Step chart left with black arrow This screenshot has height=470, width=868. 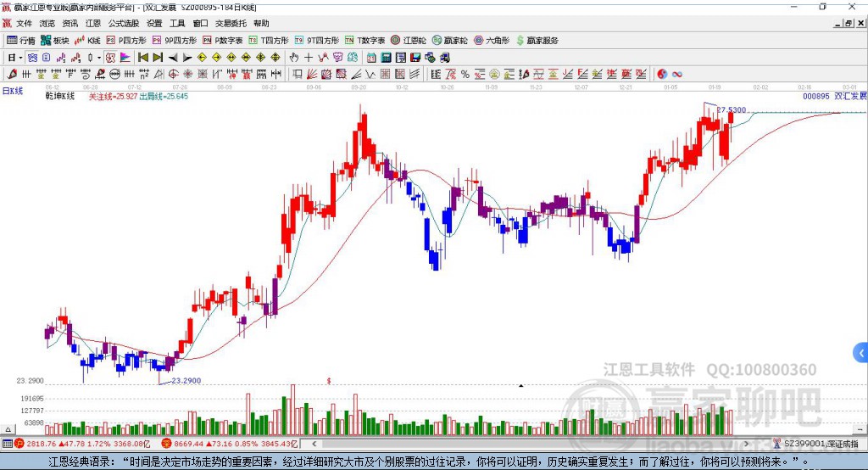tap(173, 58)
